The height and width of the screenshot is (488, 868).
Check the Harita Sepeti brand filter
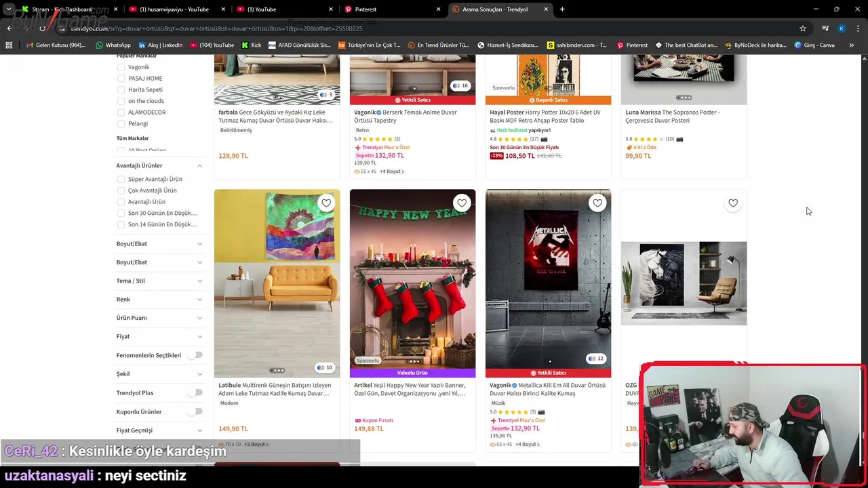point(121,89)
